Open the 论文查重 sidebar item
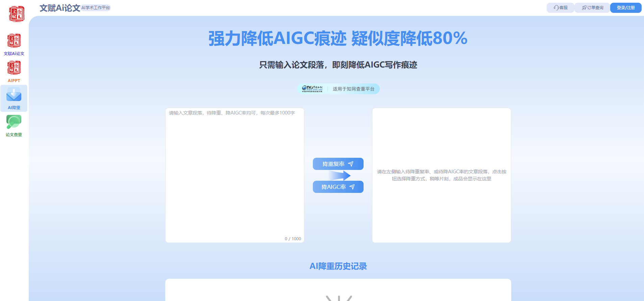This screenshot has height=301, width=644. pyautogui.click(x=14, y=126)
